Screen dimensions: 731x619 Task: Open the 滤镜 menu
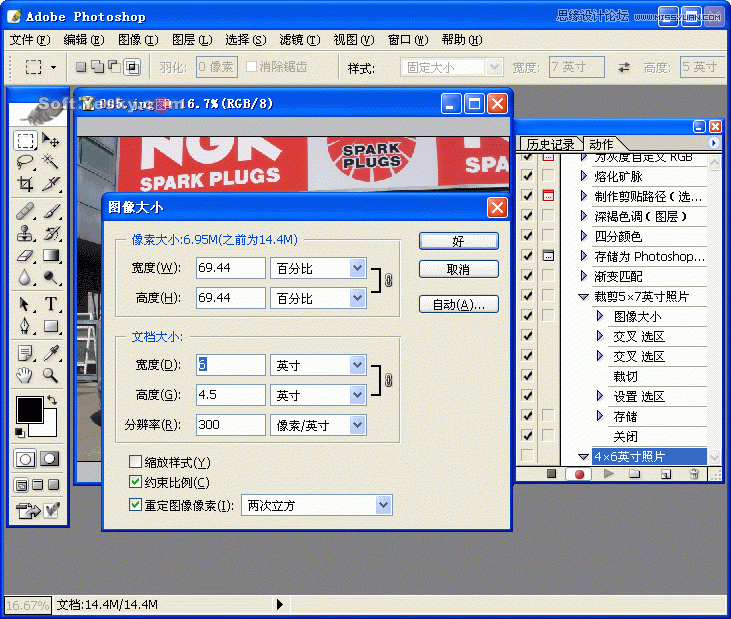tap(300, 40)
